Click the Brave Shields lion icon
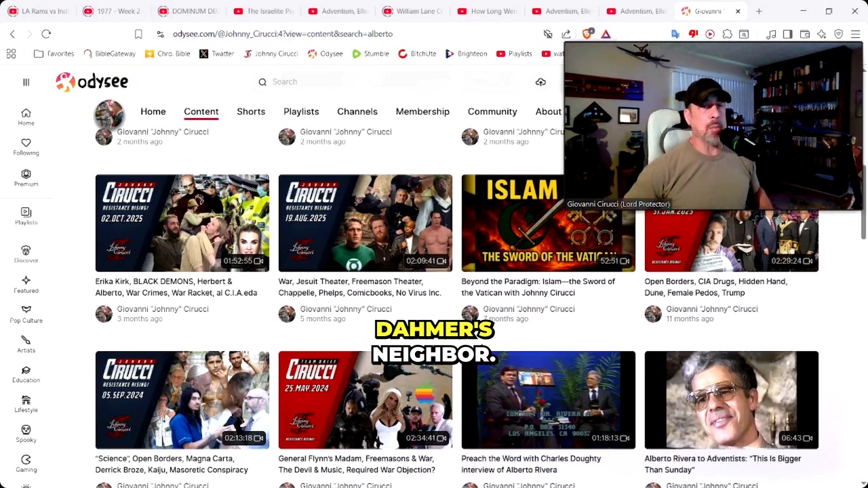Viewport: 868px width, 488px height. click(x=587, y=34)
